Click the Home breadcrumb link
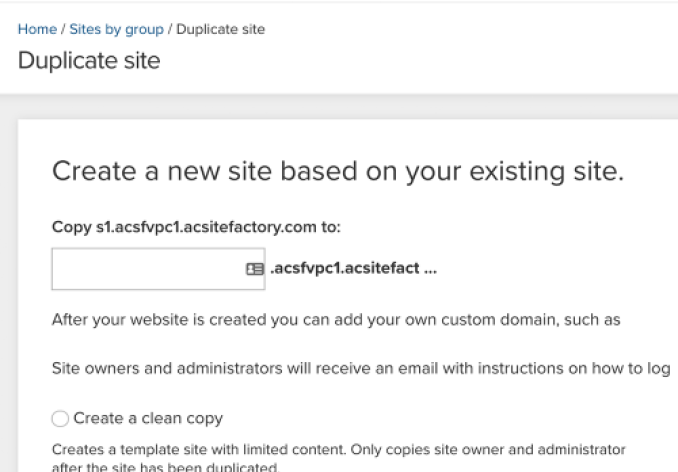Image resolution: width=678 pixels, height=472 pixels. click(35, 29)
